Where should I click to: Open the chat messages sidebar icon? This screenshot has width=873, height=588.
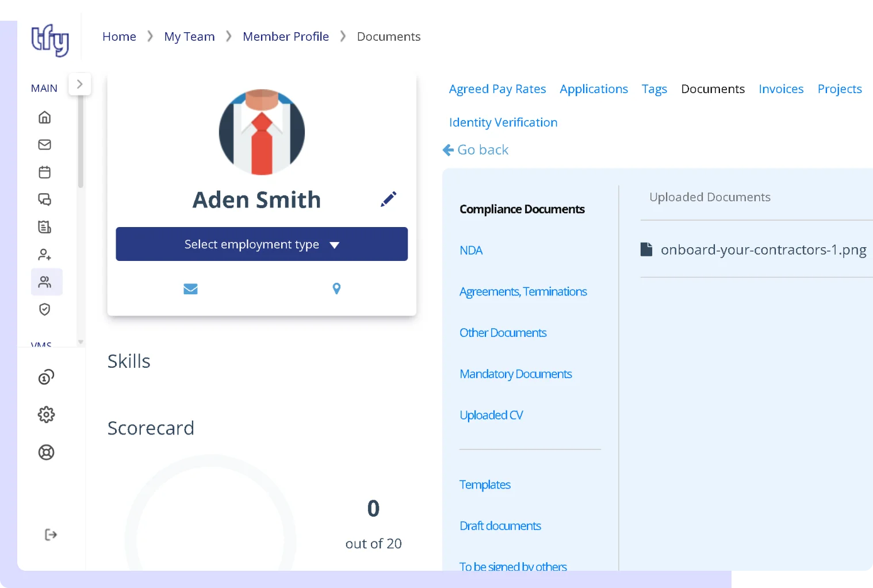click(44, 199)
